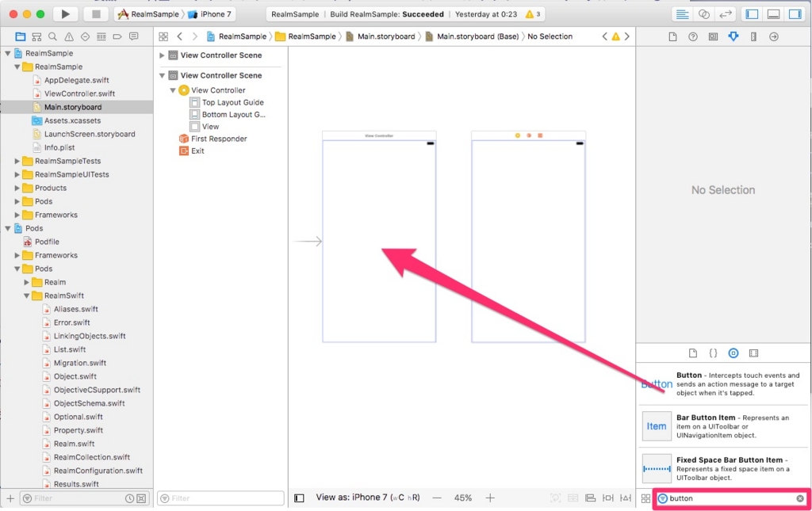812x511 pixels.
Task: Switch to the Assistant editor
Action: (x=704, y=14)
